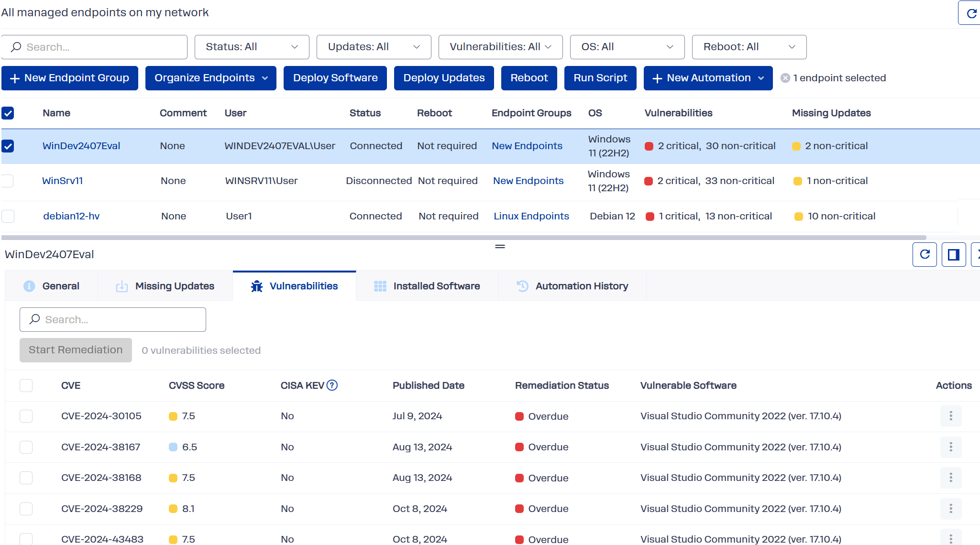
Task: Click the magnifier icon in vulnerabilities search box
Action: coord(34,319)
